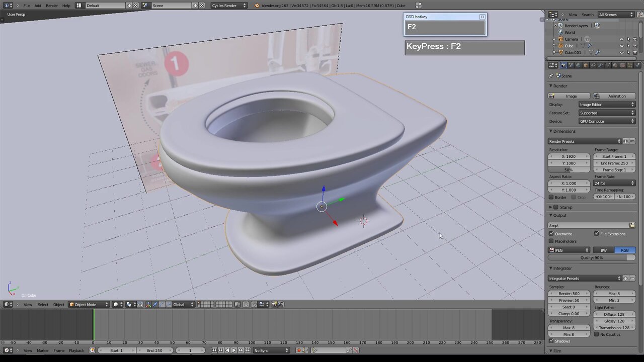Play animation in reverse
Viewport: 644px width, 362px height.
pyautogui.click(x=227, y=350)
